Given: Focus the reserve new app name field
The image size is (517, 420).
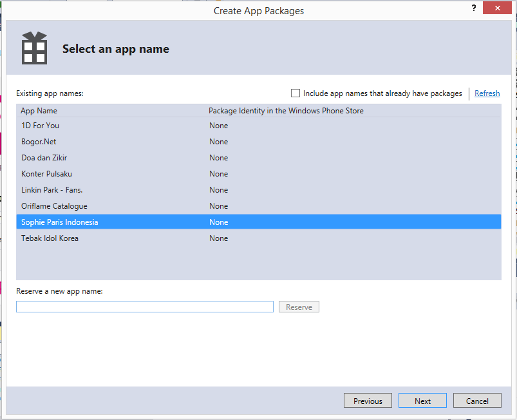Looking at the screenshot, I should click(x=145, y=307).
